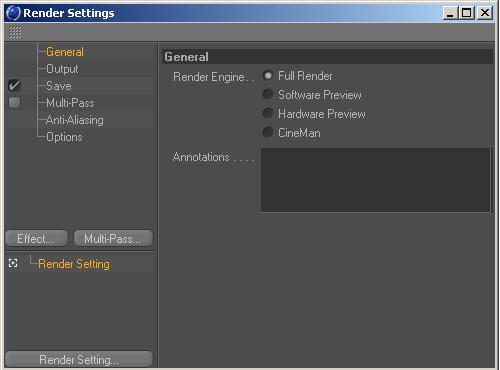This screenshot has width=500, height=370.
Task: Open the Multi-Pass... dropdown button
Action: (x=113, y=238)
